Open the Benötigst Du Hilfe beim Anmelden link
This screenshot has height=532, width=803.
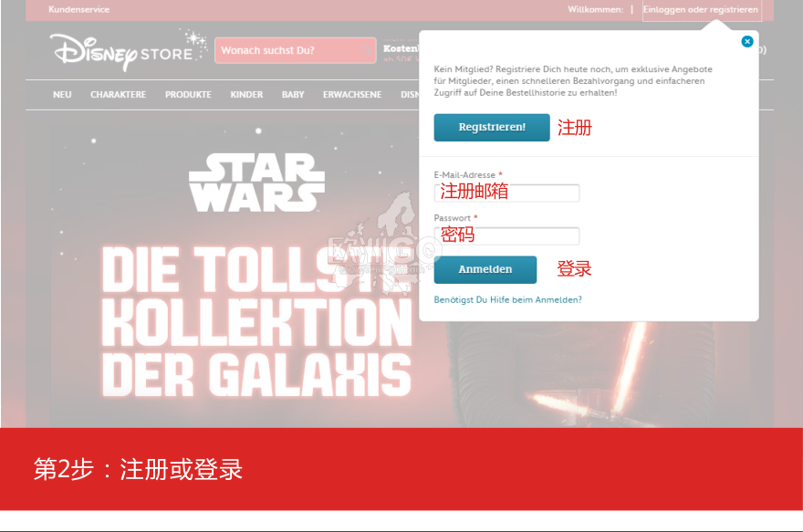(507, 299)
